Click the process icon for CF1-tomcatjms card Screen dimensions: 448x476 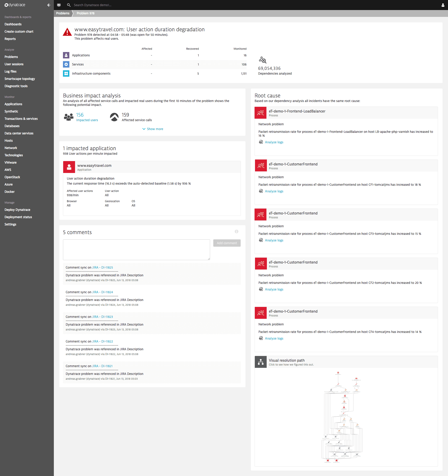261,166
